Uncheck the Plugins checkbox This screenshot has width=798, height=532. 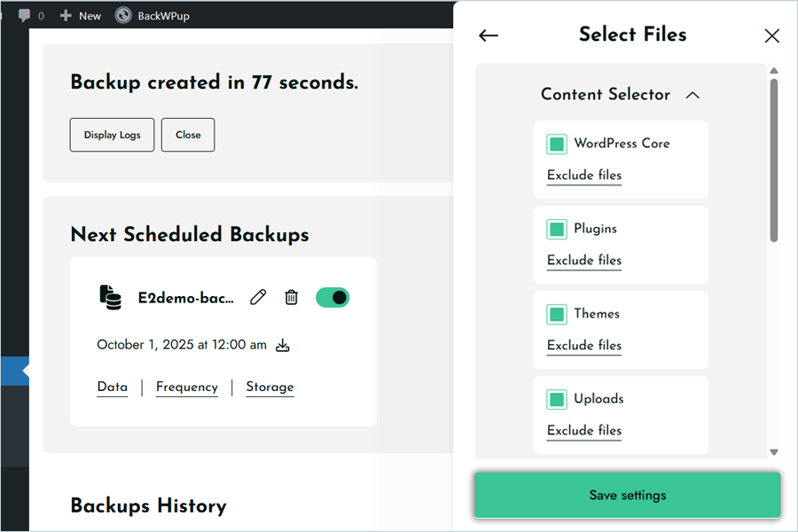(557, 229)
